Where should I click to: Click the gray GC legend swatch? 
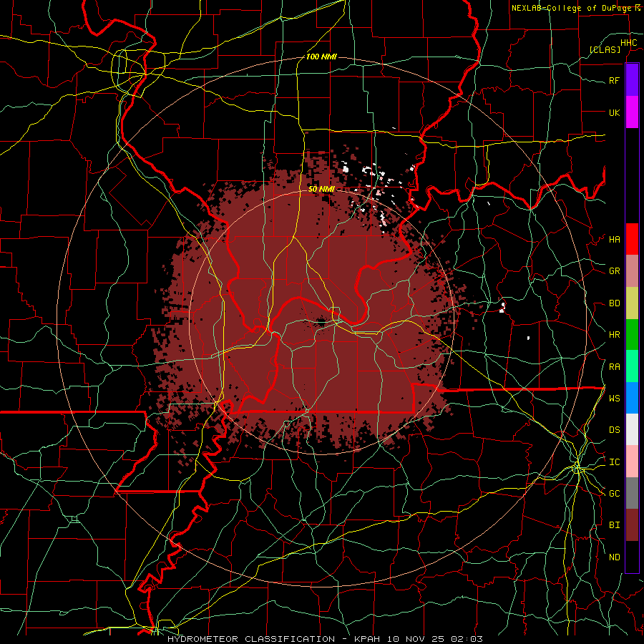632,493
